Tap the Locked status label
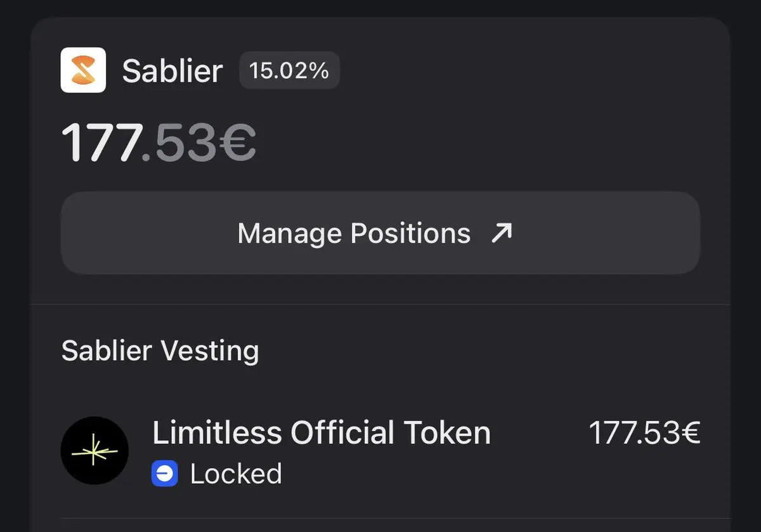 (236, 474)
